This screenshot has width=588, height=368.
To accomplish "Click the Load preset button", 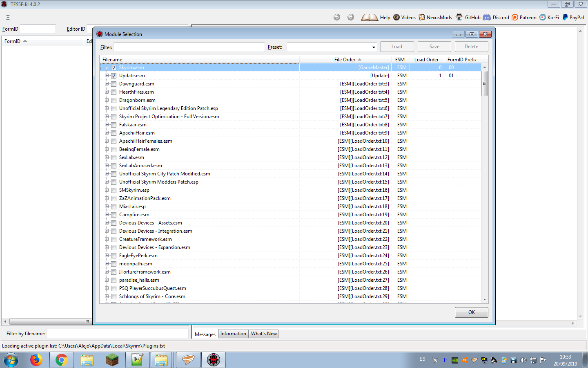I will (x=397, y=47).
